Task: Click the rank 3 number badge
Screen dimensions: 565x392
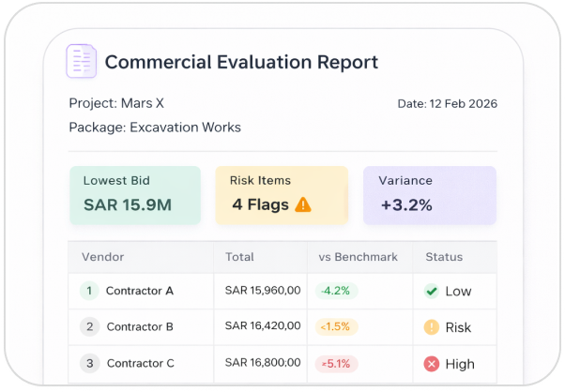Action: pyautogui.click(x=90, y=363)
